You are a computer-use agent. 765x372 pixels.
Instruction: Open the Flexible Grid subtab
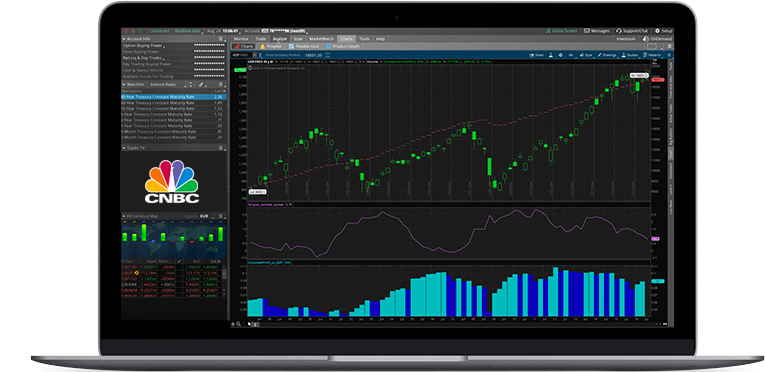coord(304,46)
